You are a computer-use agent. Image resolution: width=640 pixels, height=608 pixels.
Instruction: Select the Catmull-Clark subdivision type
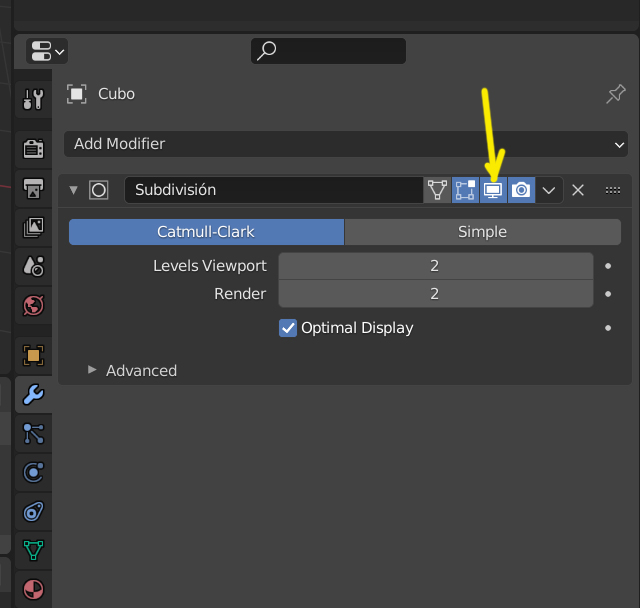click(206, 232)
